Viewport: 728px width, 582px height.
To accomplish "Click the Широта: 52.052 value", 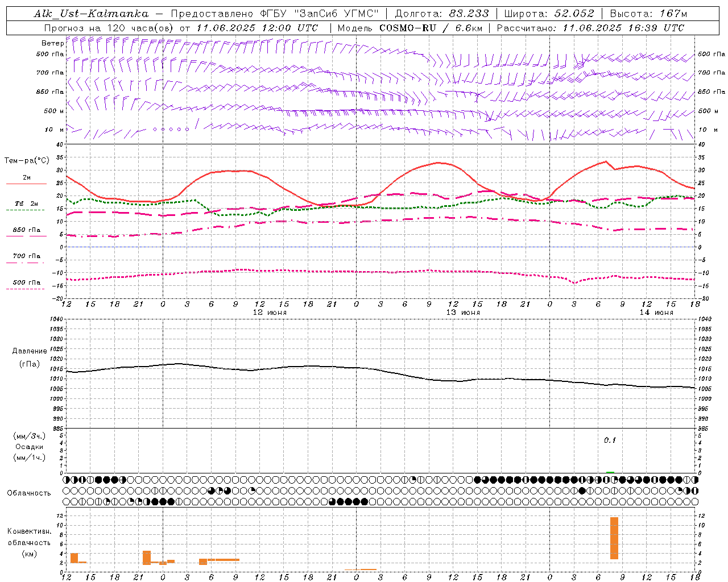I will click(549, 14).
